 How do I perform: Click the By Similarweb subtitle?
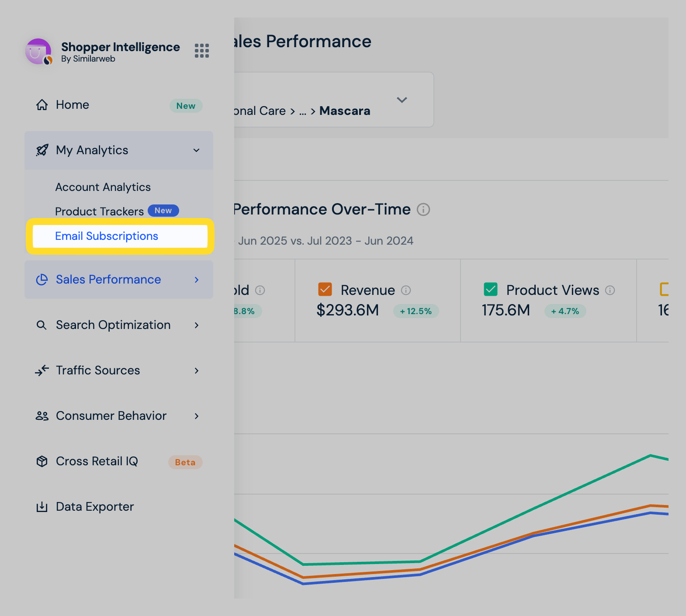(88, 59)
